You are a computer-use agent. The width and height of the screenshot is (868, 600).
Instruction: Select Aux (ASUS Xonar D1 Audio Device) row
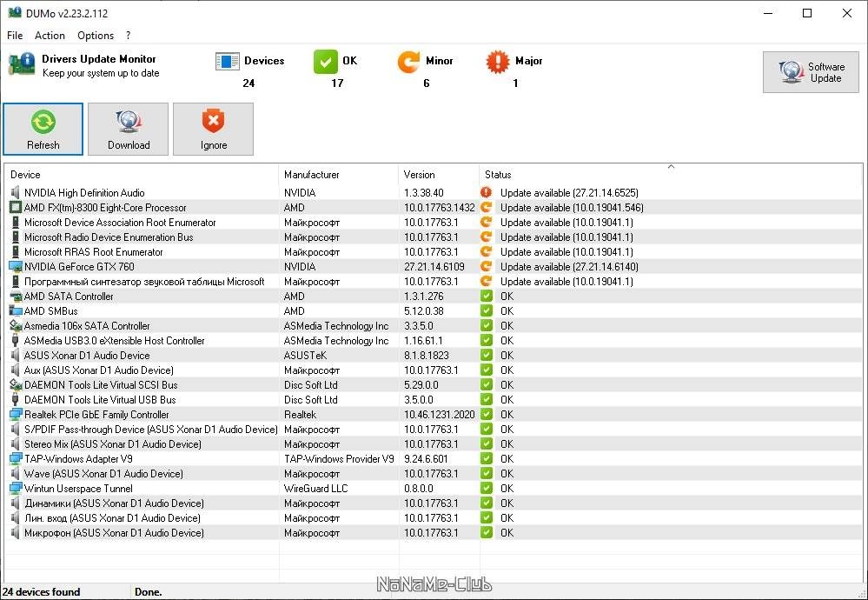pyautogui.click(x=434, y=370)
